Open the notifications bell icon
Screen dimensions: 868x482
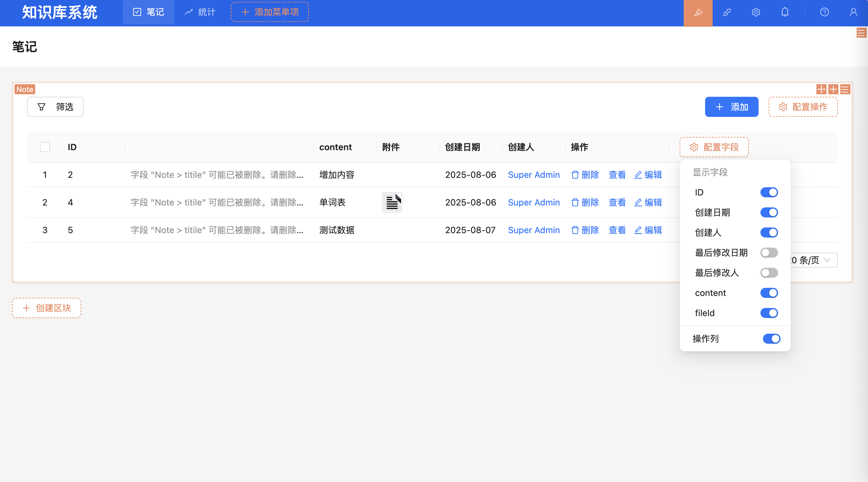pyautogui.click(x=785, y=13)
